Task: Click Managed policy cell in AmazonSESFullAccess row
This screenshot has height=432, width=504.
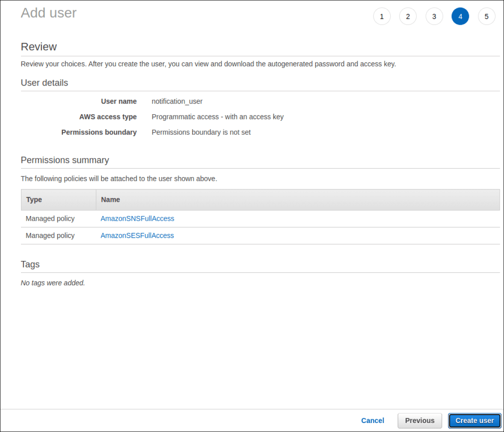Action: 50,236
